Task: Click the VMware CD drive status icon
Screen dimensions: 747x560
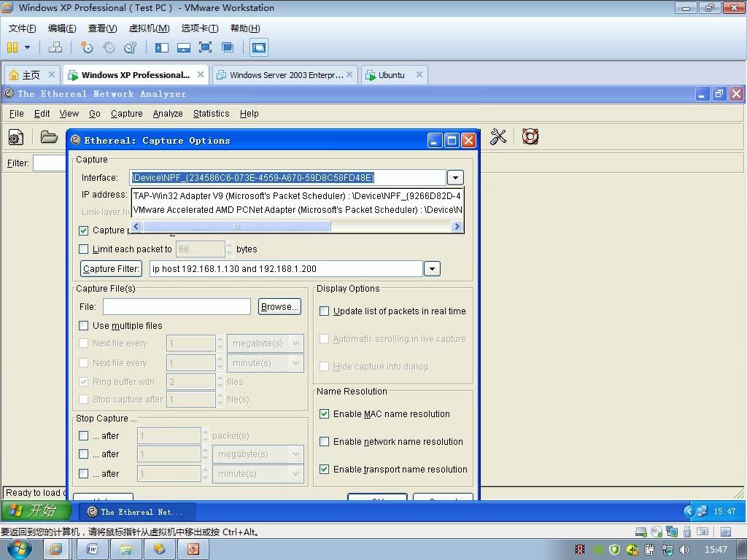Action: click(657, 532)
